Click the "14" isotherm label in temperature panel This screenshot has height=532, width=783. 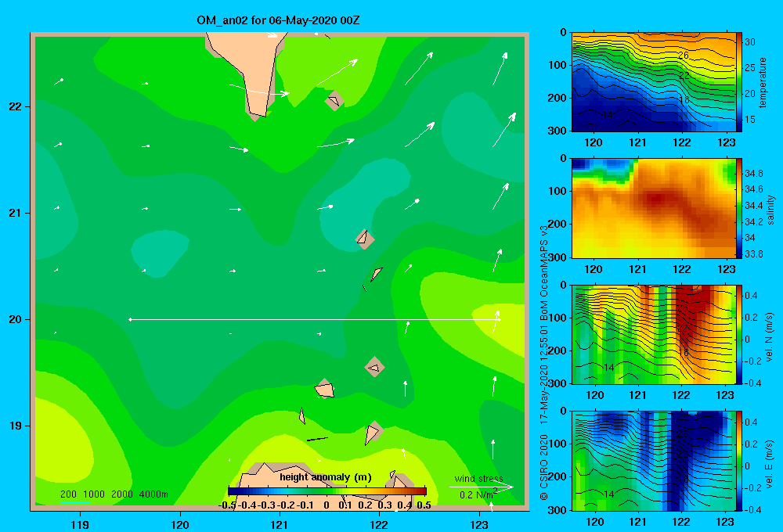[608, 115]
